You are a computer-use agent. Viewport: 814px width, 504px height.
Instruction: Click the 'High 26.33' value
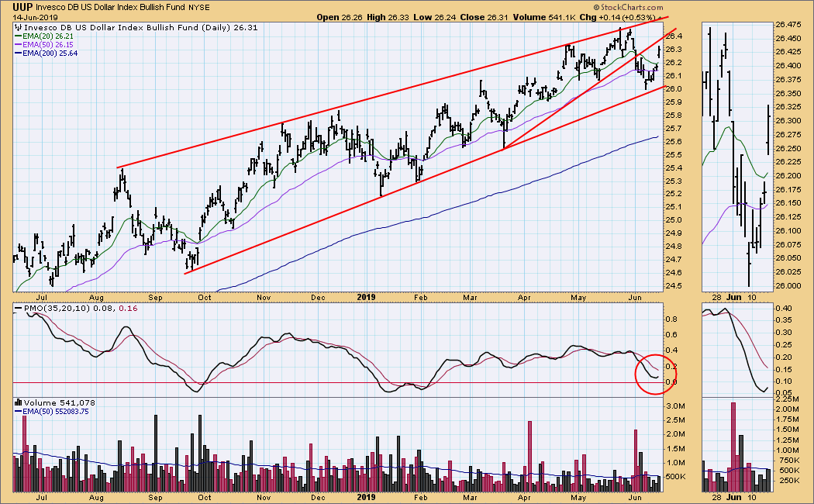click(x=388, y=17)
